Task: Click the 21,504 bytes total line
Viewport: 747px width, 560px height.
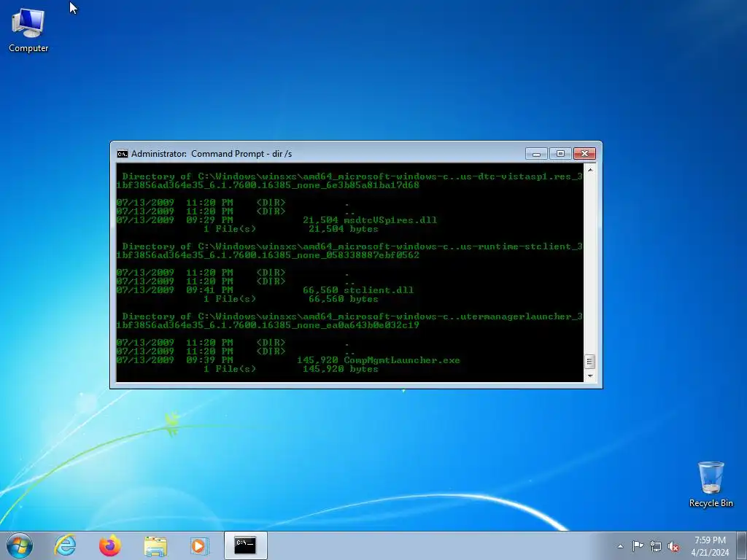Action: 290,229
